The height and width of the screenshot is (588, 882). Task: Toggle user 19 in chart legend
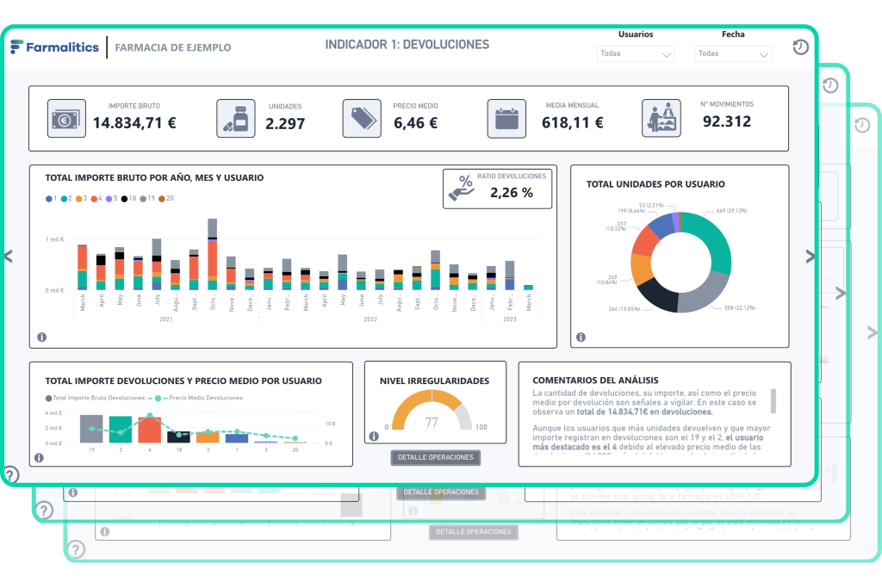[x=148, y=198]
